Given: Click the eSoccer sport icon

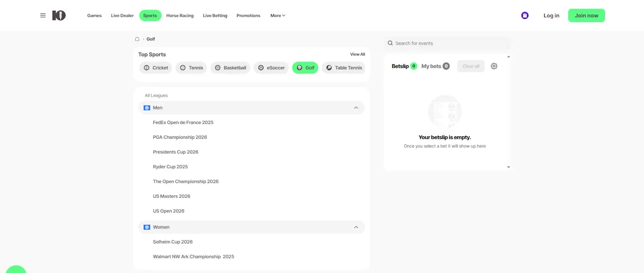Looking at the screenshot, I should tap(261, 68).
